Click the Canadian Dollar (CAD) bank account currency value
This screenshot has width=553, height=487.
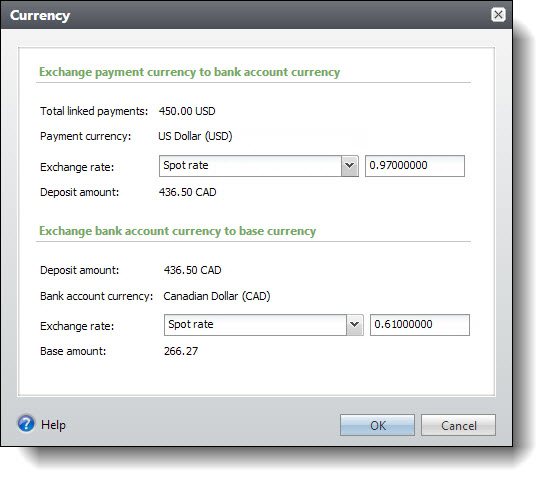[x=217, y=296]
